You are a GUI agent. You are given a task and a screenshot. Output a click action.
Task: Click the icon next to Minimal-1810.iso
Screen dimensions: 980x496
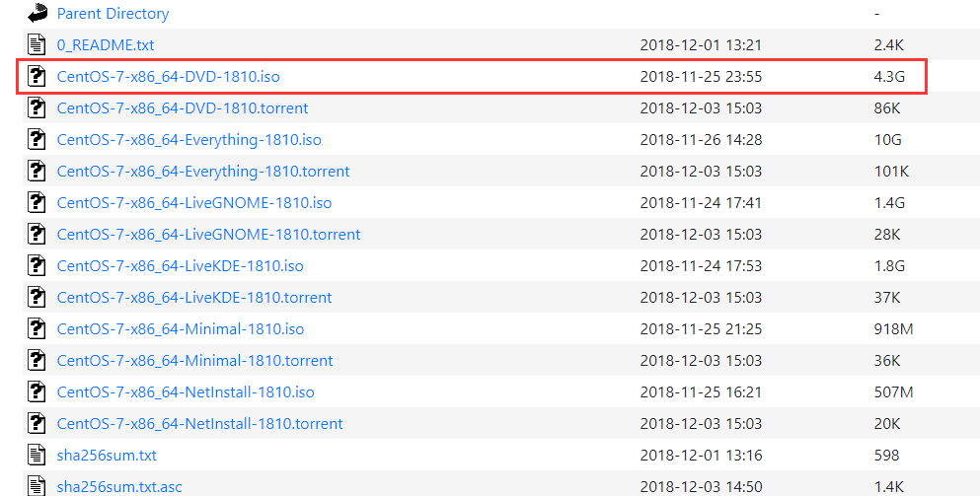pos(37,328)
